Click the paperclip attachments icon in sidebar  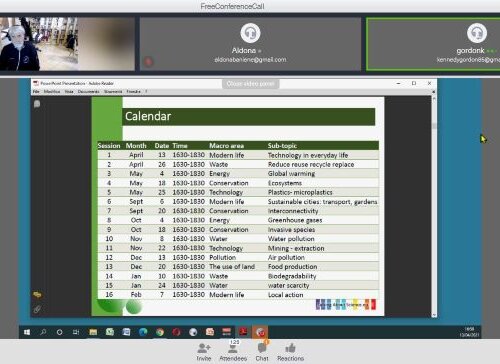coord(37,309)
